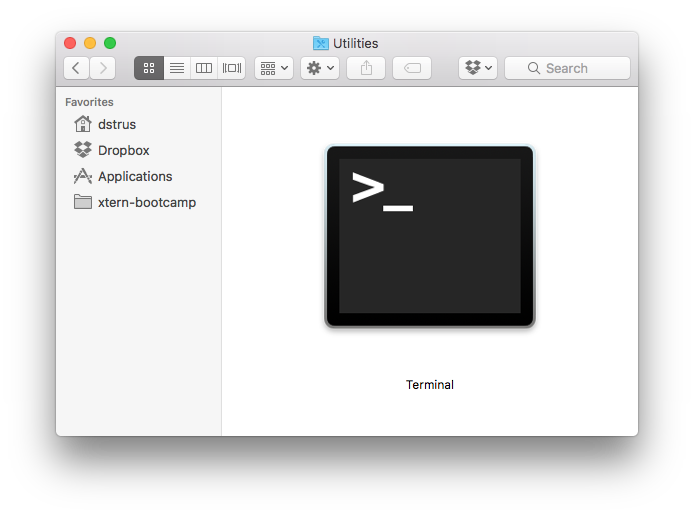Switch to column view
The height and width of the screenshot is (516, 694).
click(204, 68)
